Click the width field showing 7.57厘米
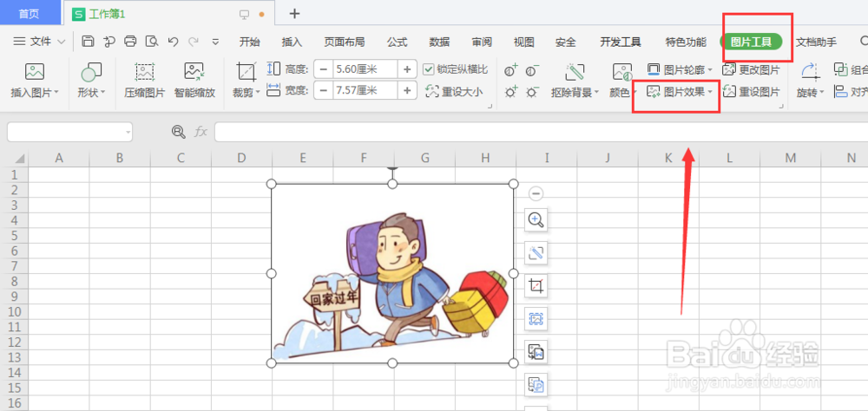 click(365, 90)
